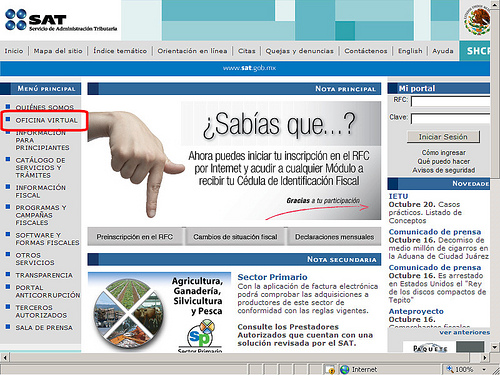The height and width of the screenshot is (375, 500).
Task: Open the Citas menu item
Action: coord(247,51)
